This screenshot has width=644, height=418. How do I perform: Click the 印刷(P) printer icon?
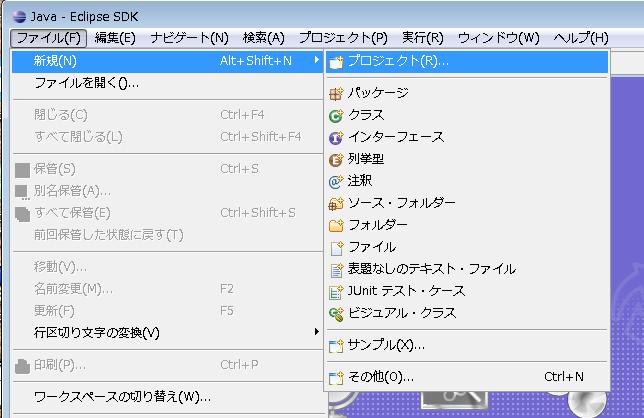[22, 366]
